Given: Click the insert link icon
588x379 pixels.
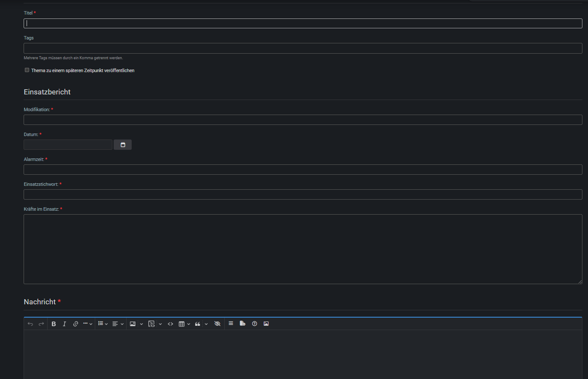Looking at the screenshot, I should tap(75, 324).
